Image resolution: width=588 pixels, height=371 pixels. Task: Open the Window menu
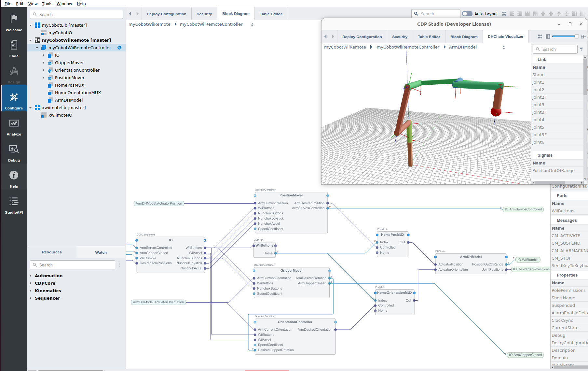tap(64, 4)
